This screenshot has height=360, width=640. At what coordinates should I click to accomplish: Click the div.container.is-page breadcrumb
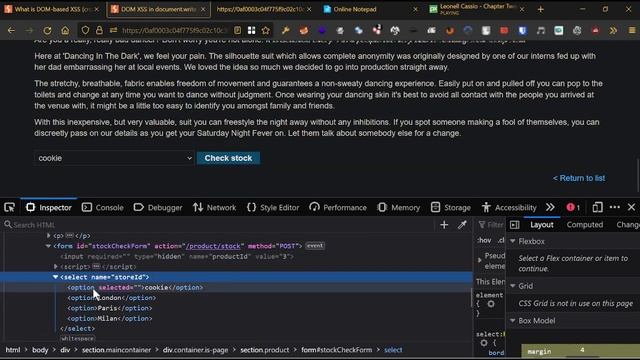coord(196,350)
